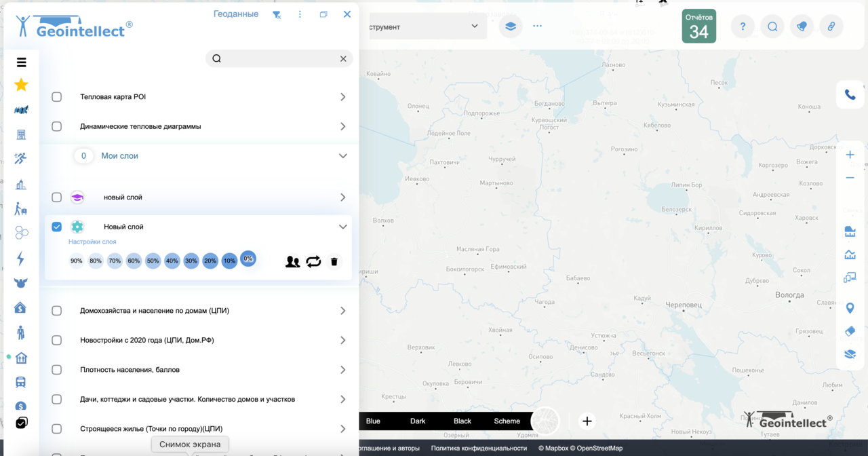Open layer sharing via the people icon
The width and height of the screenshot is (868, 456).
tap(292, 261)
